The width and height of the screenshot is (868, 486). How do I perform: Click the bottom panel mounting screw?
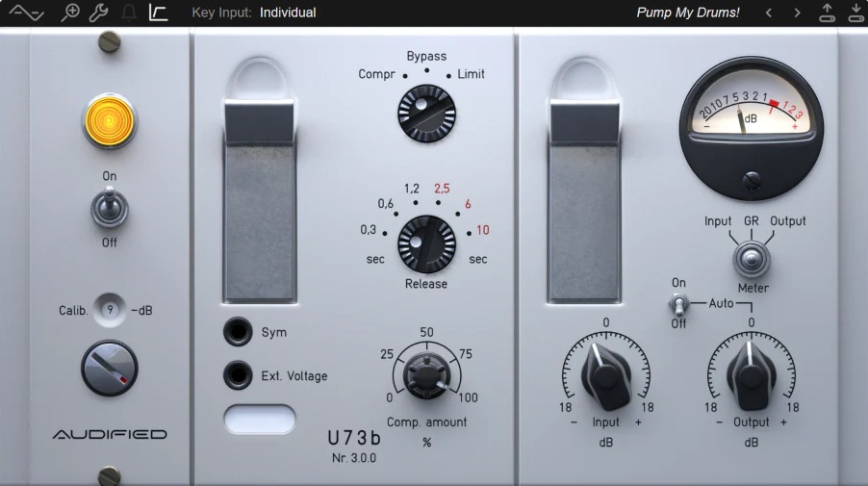[x=110, y=475]
